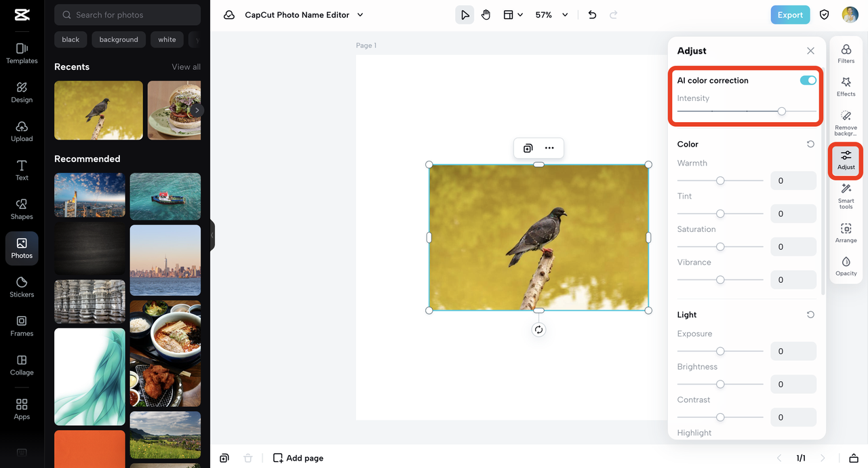Click duplicate page icon in bottom bar
This screenshot has height=468, width=868.
(x=224, y=458)
